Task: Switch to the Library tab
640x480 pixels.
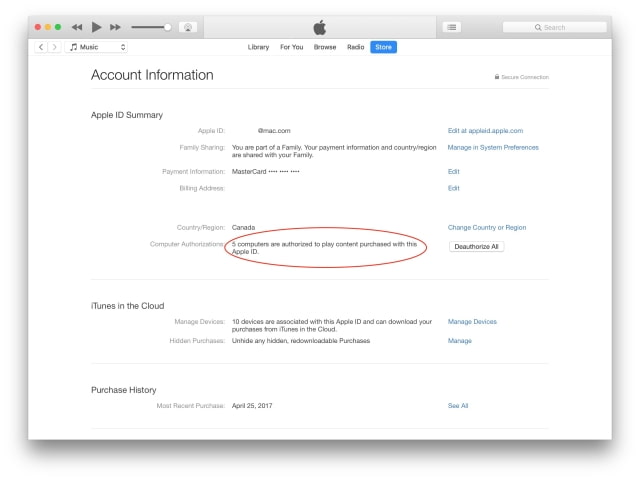Action: (258, 47)
